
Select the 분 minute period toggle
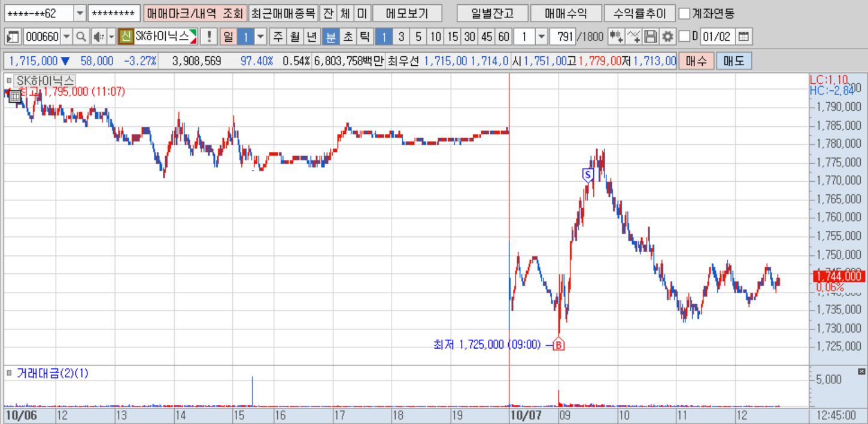tap(330, 36)
